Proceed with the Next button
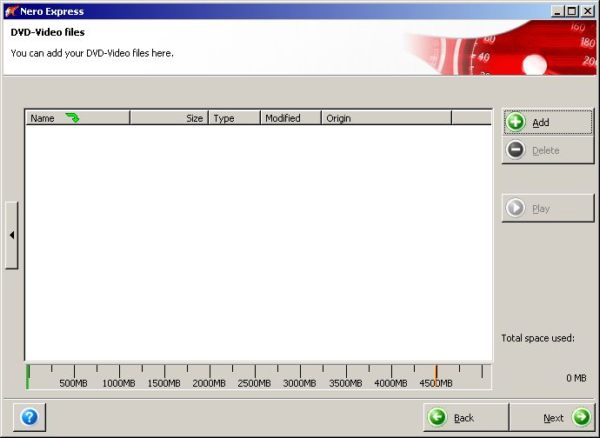Screen dimensions: 600x438 [x=552, y=417]
